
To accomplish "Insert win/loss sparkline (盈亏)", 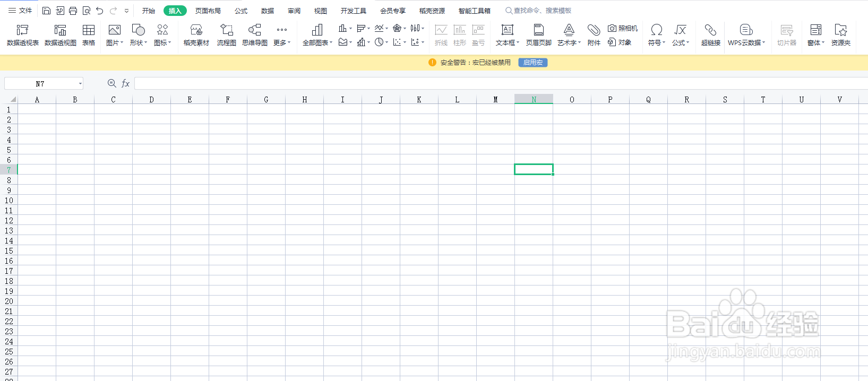I will tap(478, 36).
